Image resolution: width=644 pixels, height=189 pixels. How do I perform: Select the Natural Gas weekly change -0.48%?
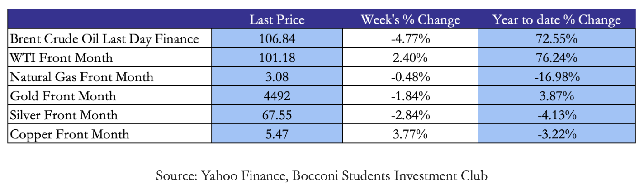coord(410,77)
